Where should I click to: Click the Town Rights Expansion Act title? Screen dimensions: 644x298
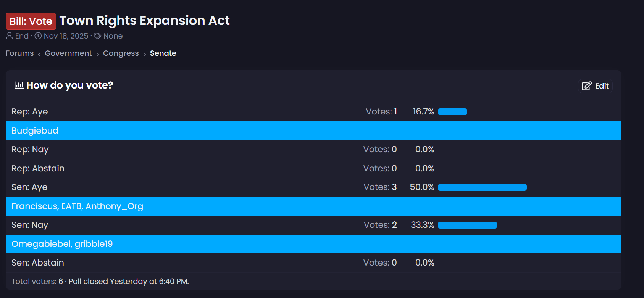click(x=144, y=21)
